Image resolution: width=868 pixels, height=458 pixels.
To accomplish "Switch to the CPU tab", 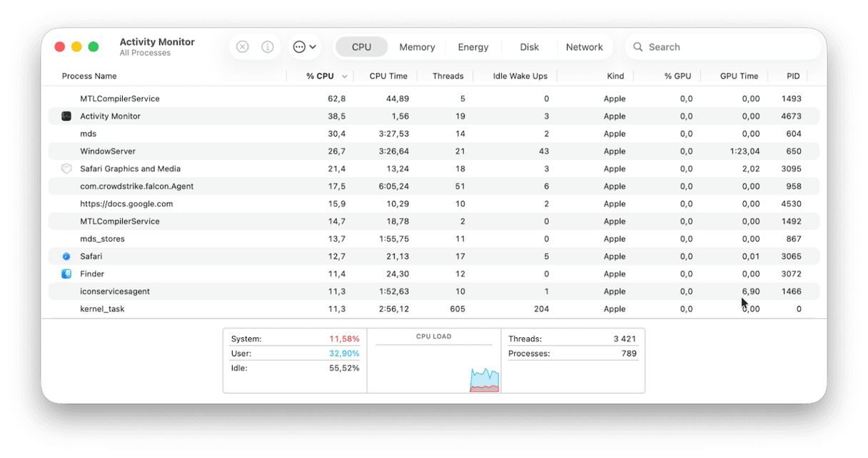I will [361, 47].
